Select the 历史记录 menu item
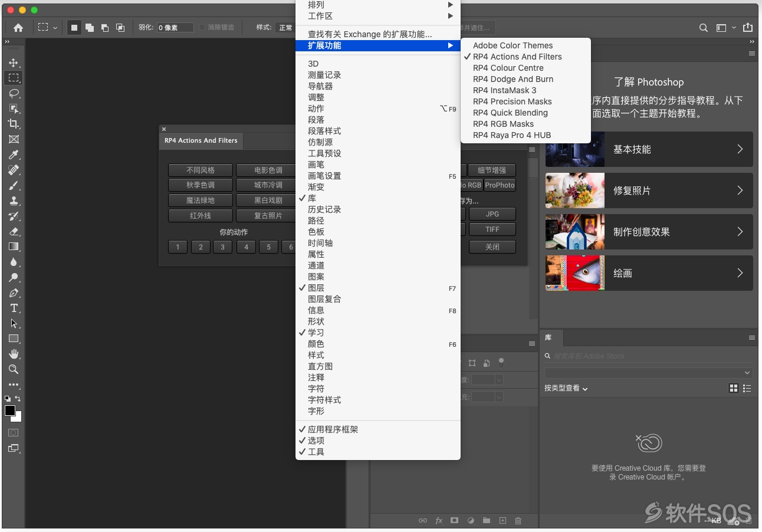Screen dimensions: 762x532 (377, 209)
